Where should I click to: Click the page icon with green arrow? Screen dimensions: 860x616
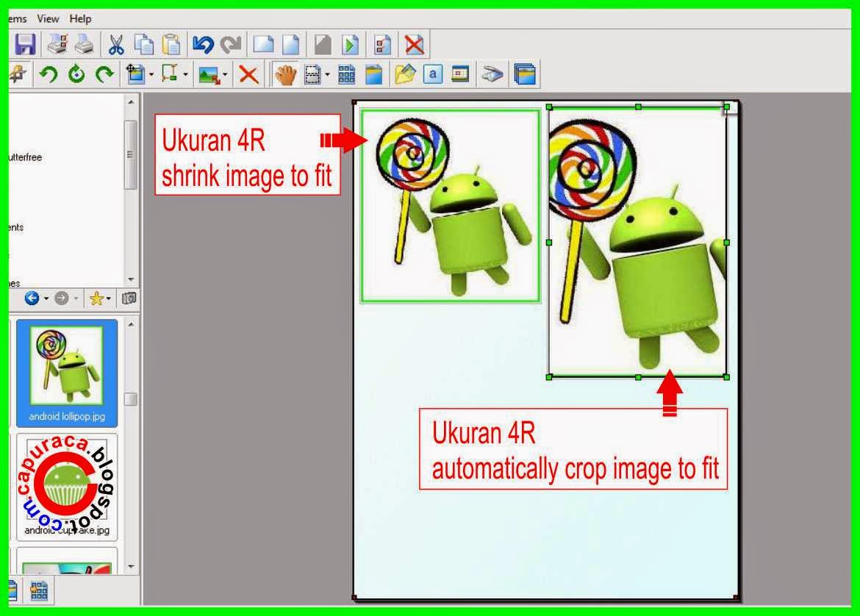(350, 44)
